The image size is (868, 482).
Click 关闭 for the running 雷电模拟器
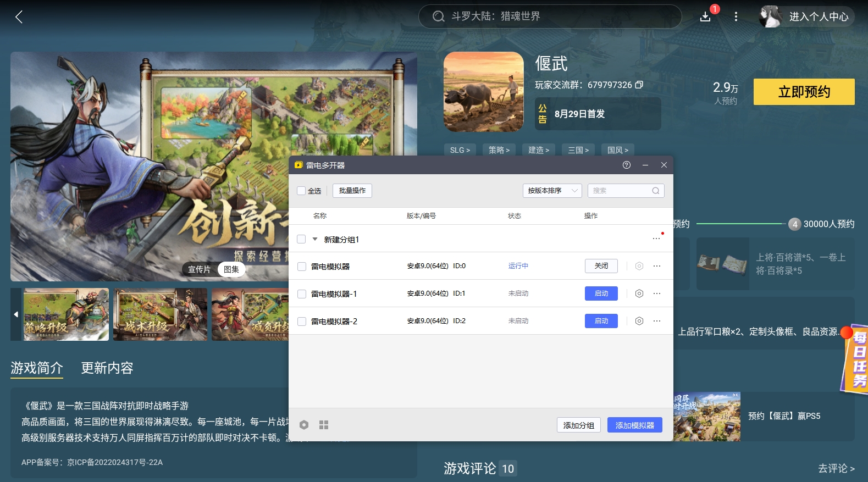click(601, 266)
